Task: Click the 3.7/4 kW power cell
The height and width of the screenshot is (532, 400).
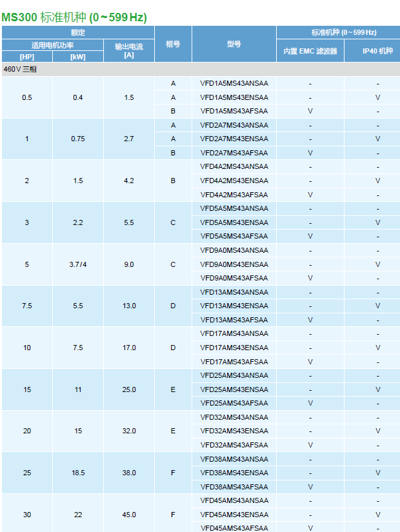Action: (x=78, y=264)
